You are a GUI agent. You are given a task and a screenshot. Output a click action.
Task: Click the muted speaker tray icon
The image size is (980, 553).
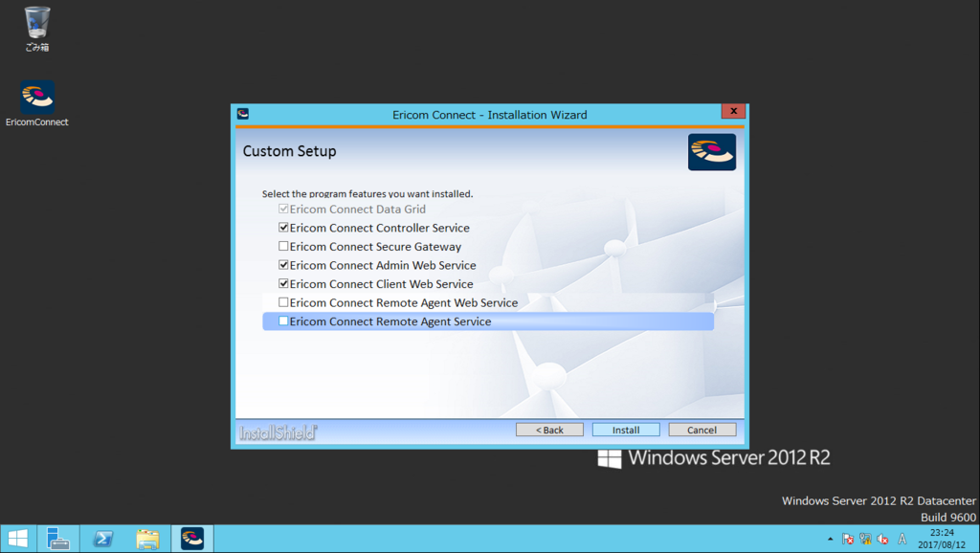pos(882,539)
